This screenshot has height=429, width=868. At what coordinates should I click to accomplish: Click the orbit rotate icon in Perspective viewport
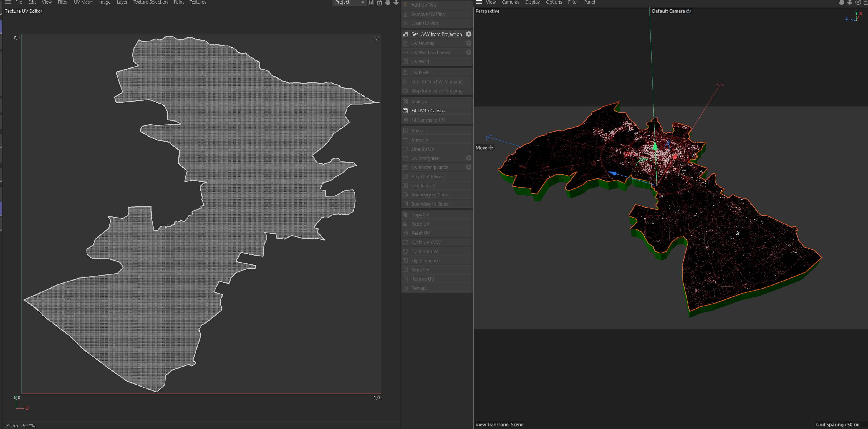click(x=858, y=2)
